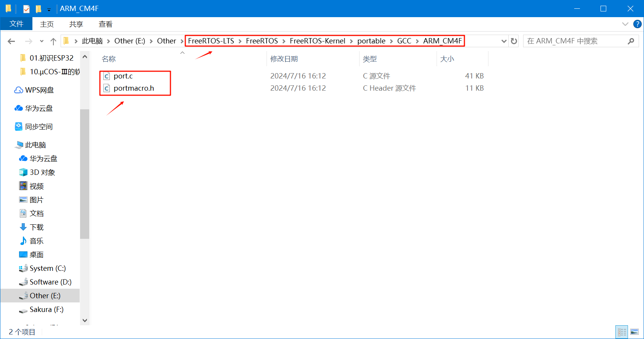The height and width of the screenshot is (339, 644).
Task: Click GCC in the breadcrumb path
Action: click(404, 41)
